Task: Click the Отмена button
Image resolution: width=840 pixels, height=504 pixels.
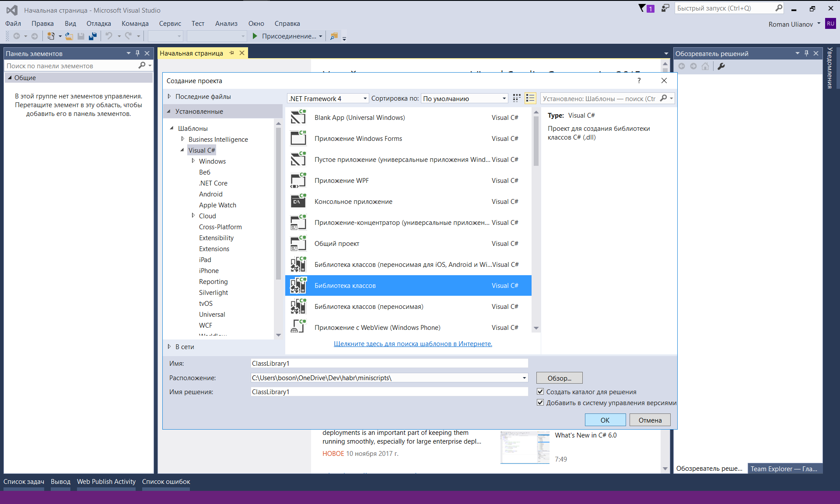Action: (650, 420)
